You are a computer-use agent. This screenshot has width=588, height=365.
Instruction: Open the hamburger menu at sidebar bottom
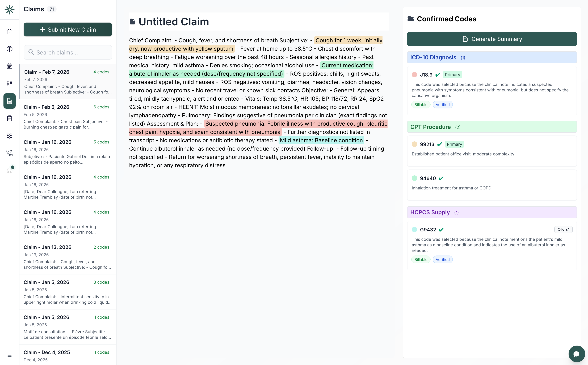(9, 355)
